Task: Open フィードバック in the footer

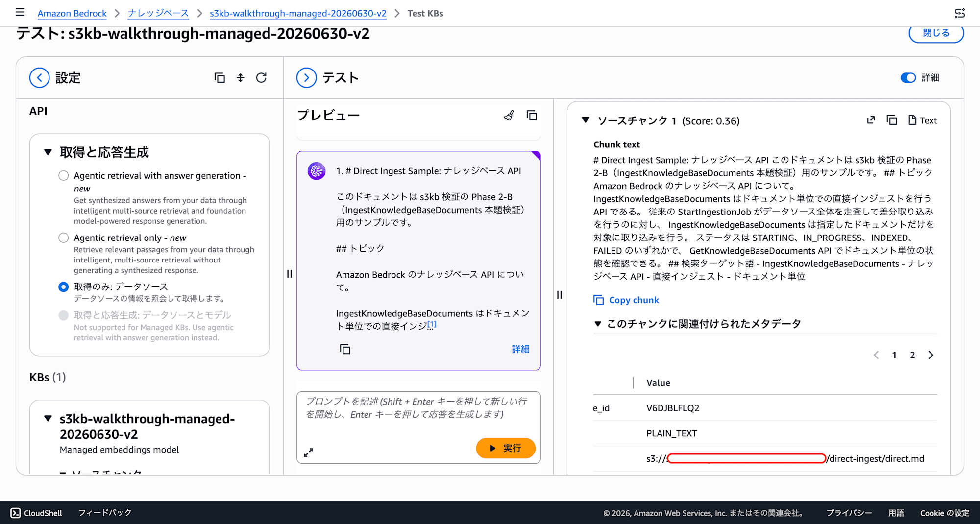Action: (x=105, y=513)
